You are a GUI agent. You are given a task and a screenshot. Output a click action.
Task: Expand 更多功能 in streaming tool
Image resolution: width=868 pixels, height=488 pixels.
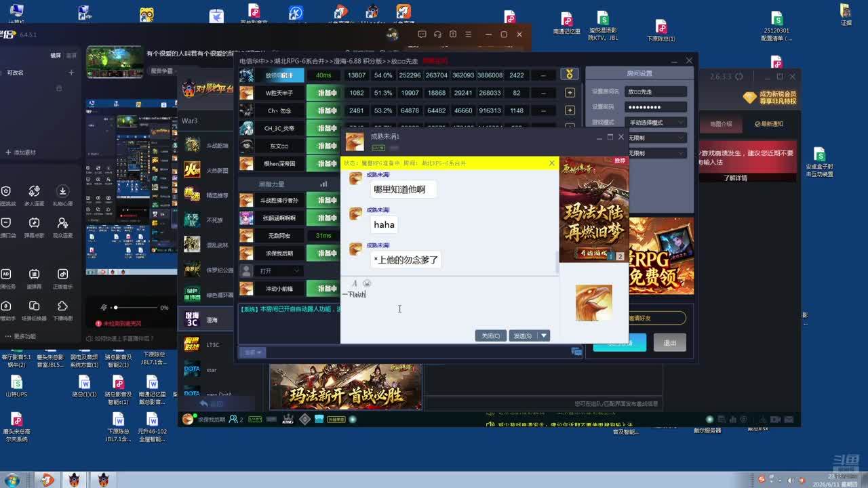coord(20,336)
